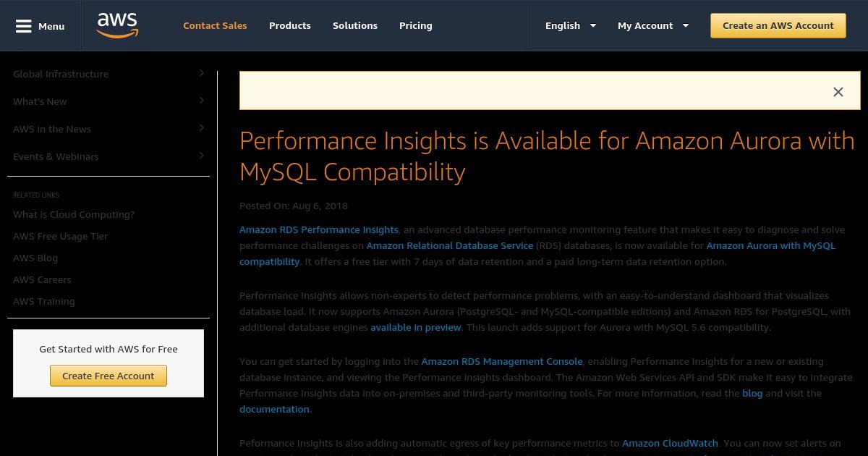Expand Global Infrastructure chevron

pyautogui.click(x=202, y=73)
